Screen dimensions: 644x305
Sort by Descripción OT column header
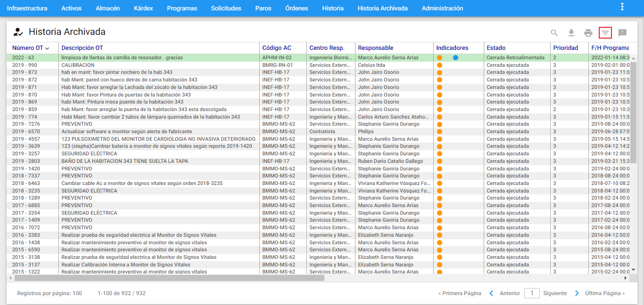(82, 48)
